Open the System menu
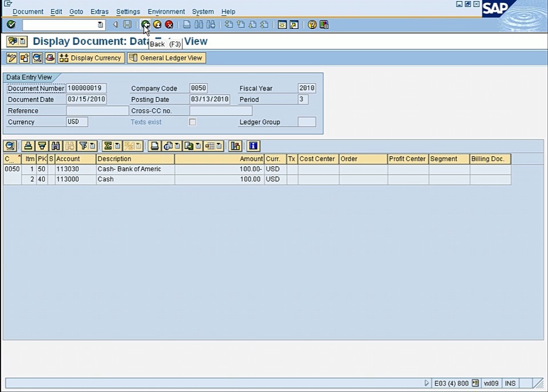 pyautogui.click(x=203, y=11)
